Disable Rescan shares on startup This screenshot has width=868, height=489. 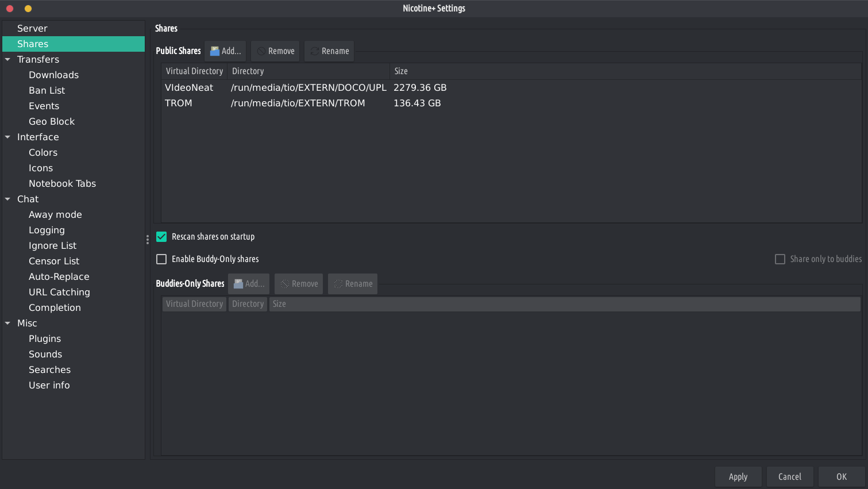(x=161, y=237)
